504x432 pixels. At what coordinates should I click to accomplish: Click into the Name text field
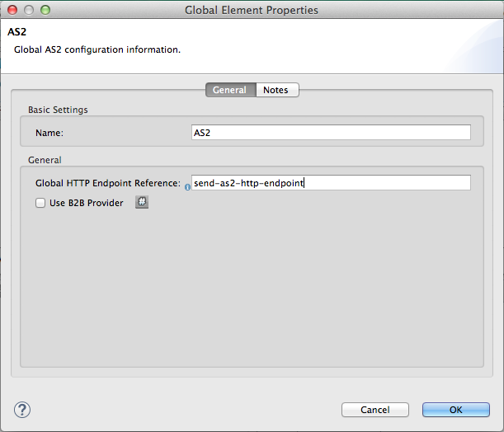(x=330, y=132)
